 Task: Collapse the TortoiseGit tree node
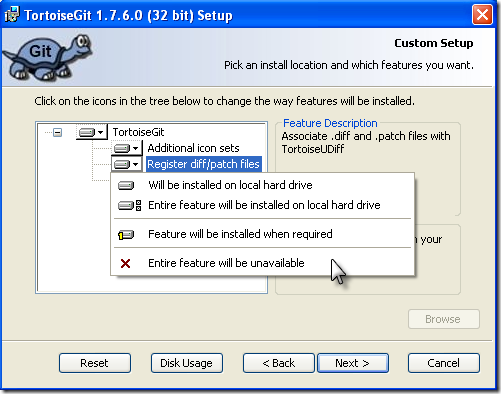click(x=57, y=133)
